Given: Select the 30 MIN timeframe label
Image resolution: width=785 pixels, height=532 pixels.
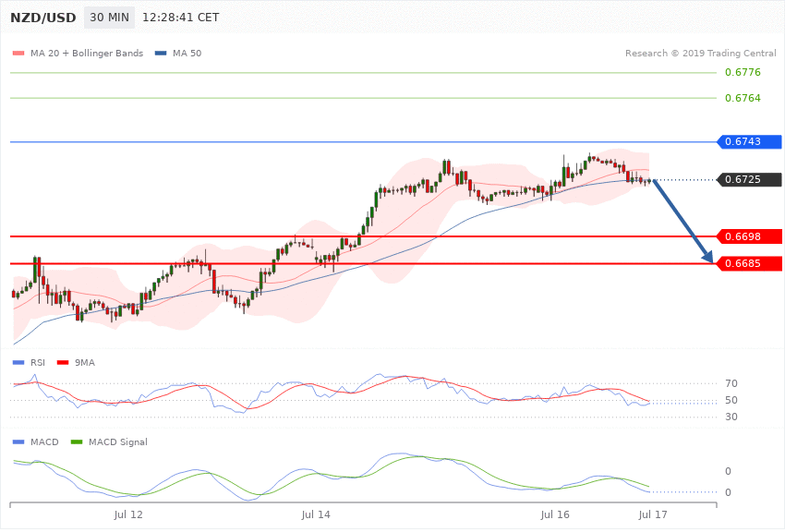Looking at the screenshot, I should click(109, 18).
